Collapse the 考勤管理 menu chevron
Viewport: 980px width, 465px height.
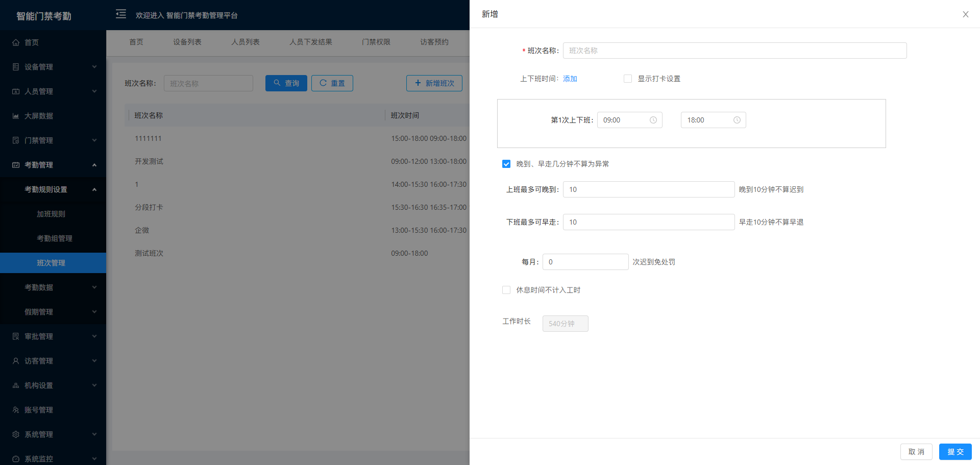point(94,165)
